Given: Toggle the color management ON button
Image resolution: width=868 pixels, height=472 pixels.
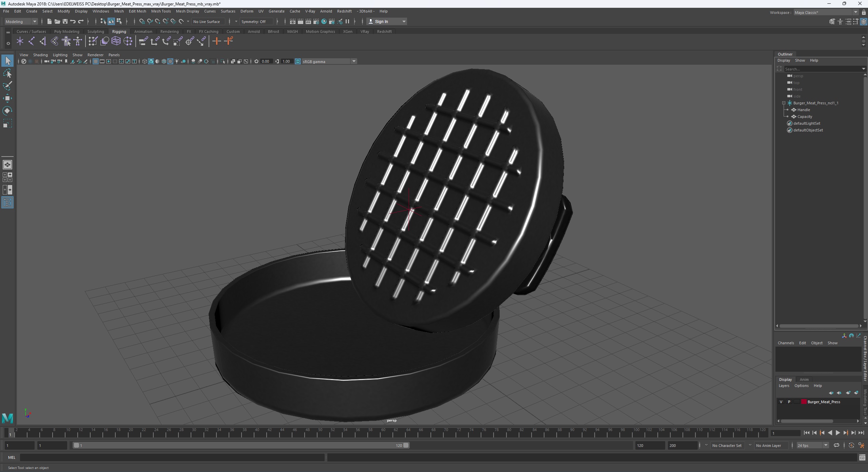Looking at the screenshot, I should pos(298,61).
